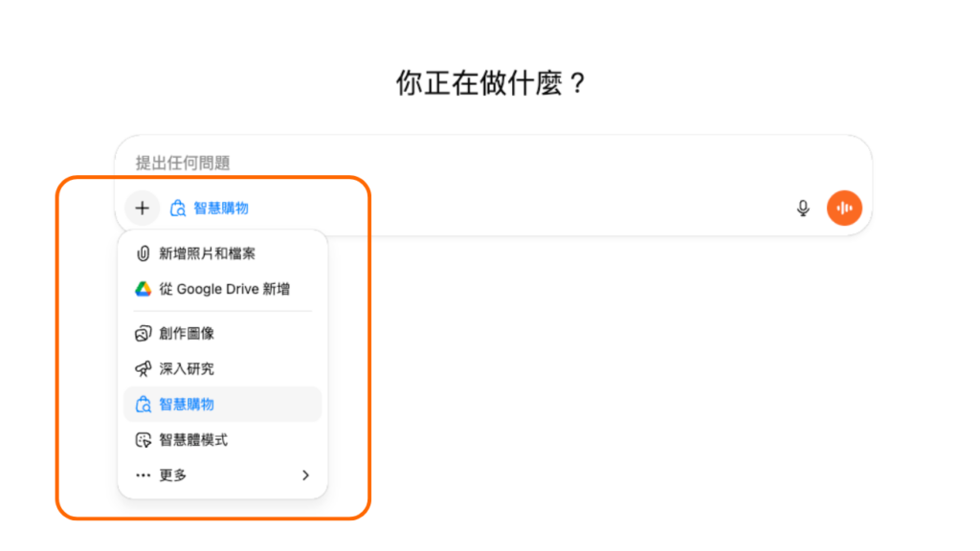Start voice mode with the orange waveform button

pos(844,208)
